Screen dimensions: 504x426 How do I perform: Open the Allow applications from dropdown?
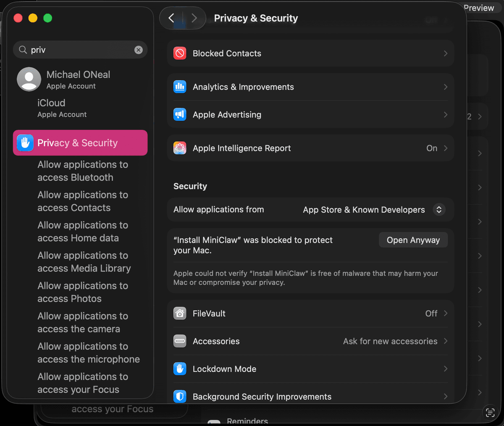click(x=439, y=210)
